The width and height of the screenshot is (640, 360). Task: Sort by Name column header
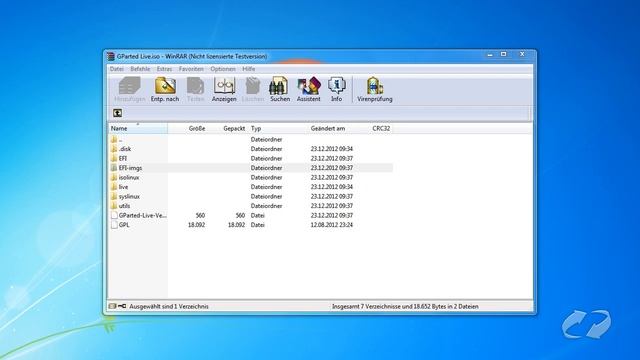pos(138,129)
